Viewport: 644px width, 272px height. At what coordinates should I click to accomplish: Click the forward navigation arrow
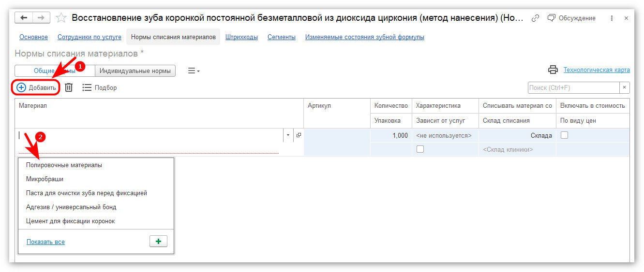tap(41, 18)
